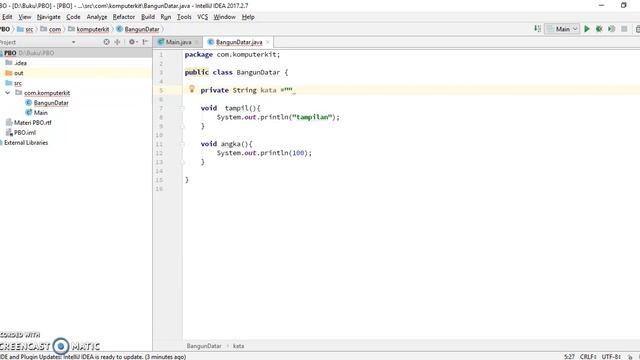This screenshot has height=360, width=640.
Task: Open the Help menu
Action: [248, 17]
